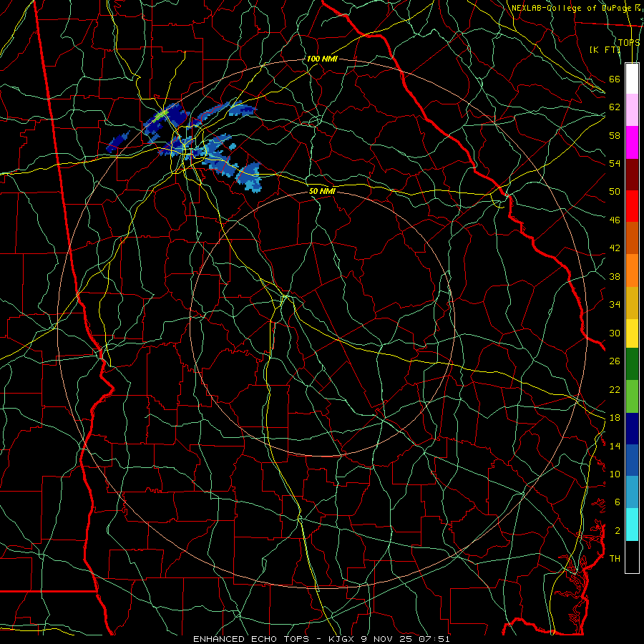
Task: Pick the cyan legend swatch
Action: (x=632, y=525)
